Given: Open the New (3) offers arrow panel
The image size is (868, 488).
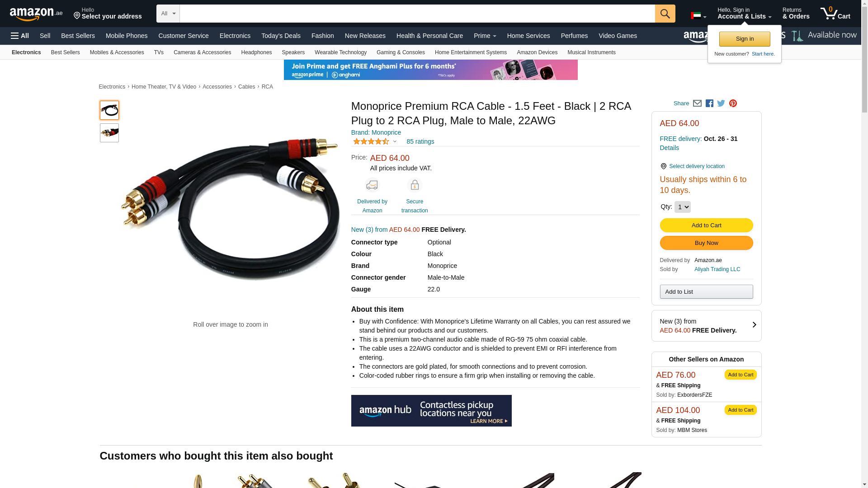Looking at the screenshot, I should (x=706, y=326).
